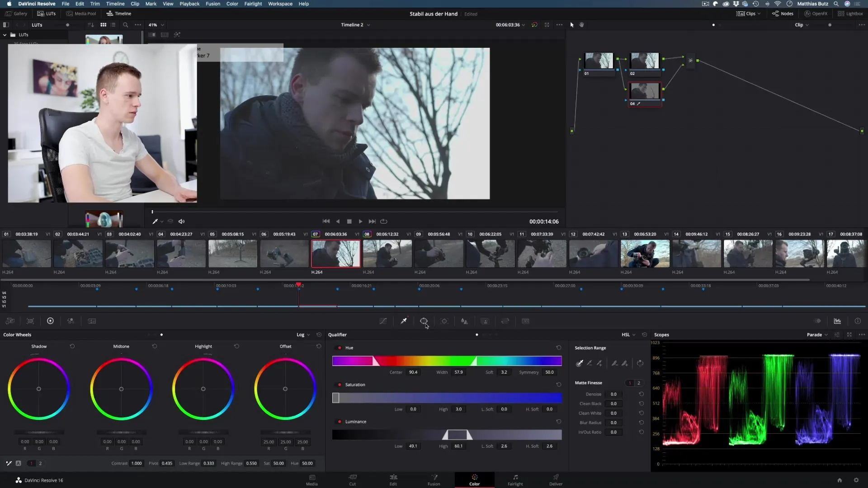Open the Keyframes panel icon
This screenshot has height=488, width=868.
point(817,321)
